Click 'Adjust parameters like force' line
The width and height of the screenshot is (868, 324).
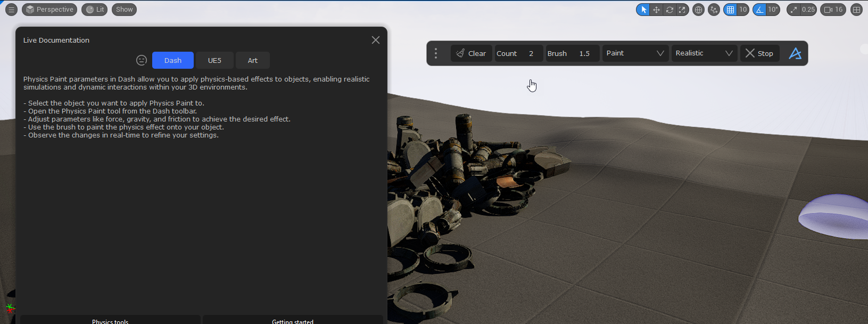157,119
